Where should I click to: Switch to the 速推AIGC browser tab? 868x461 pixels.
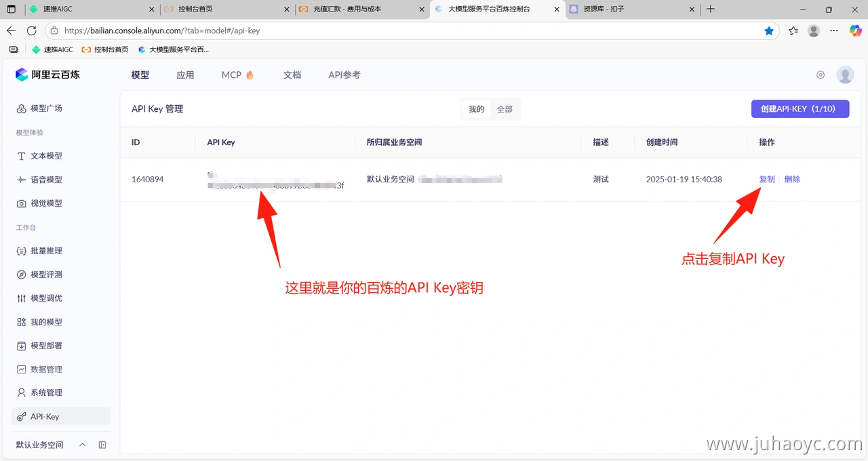coord(92,9)
